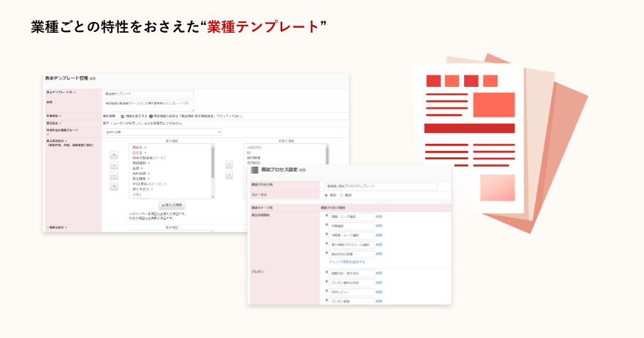Screen dimensions: 644x338
Task: Click upper transfer arrow between item lists
Action: (229, 164)
